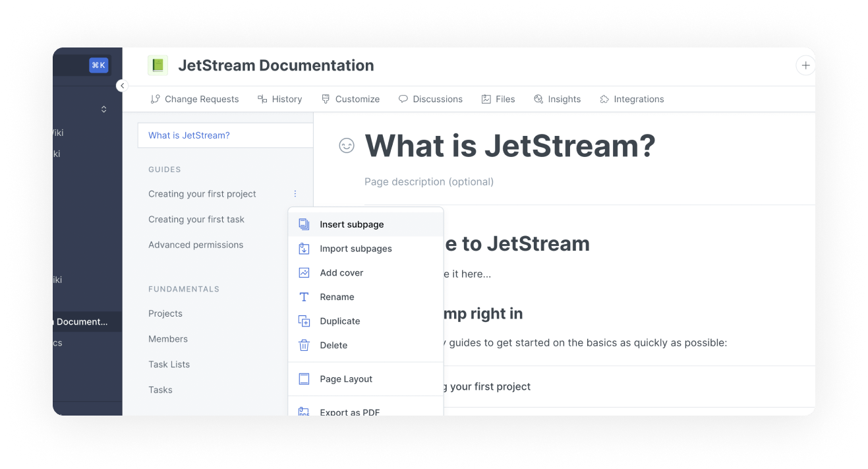Toggle the workspace switcher up-down chevron

click(103, 109)
